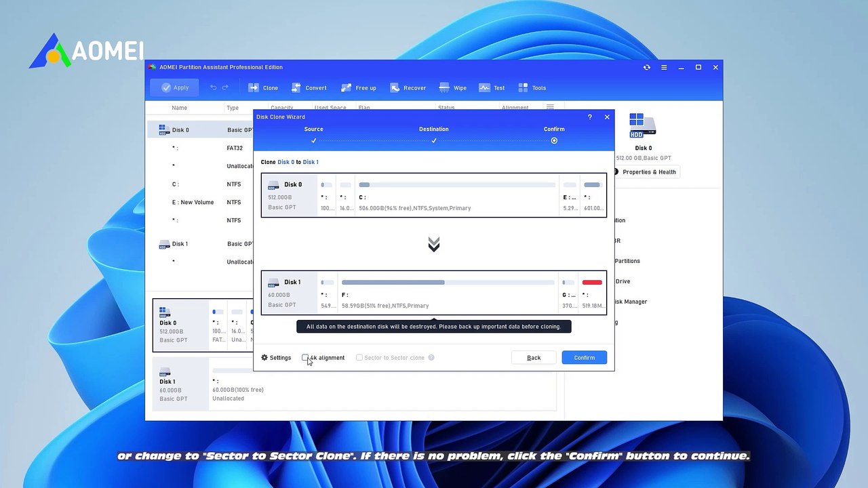868x488 pixels.
Task: Click the F: partition usage bar
Action: click(x=448, y=282)
